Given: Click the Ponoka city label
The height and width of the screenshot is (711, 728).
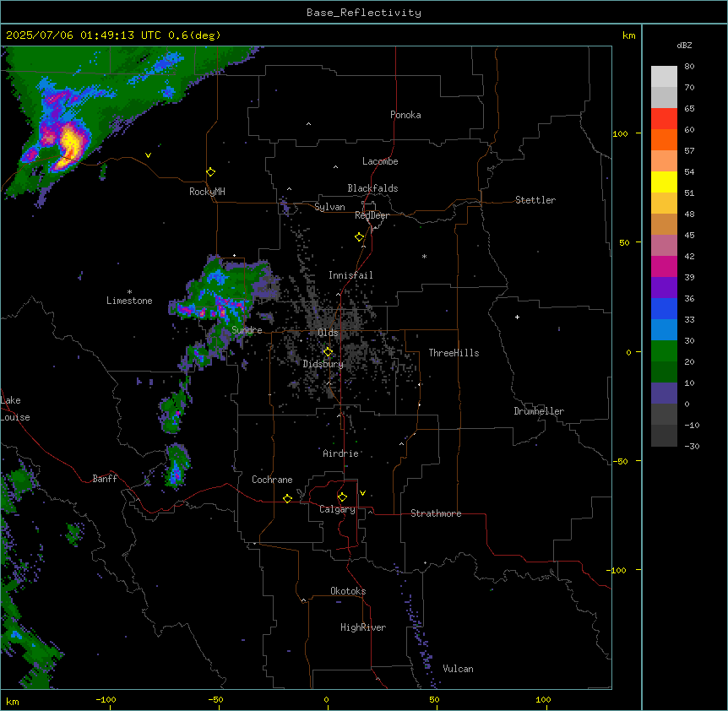Looking at the screenshot, I should coord(405,115).
